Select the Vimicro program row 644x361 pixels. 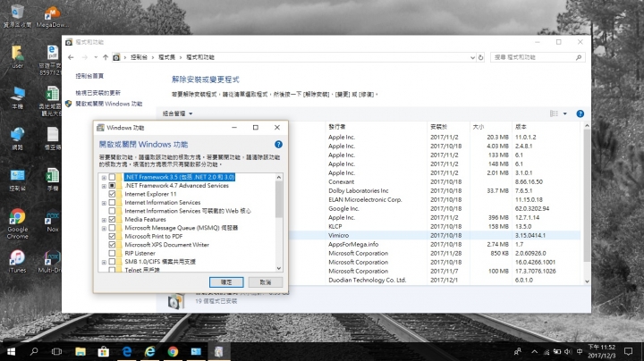[x=435, y=236]
